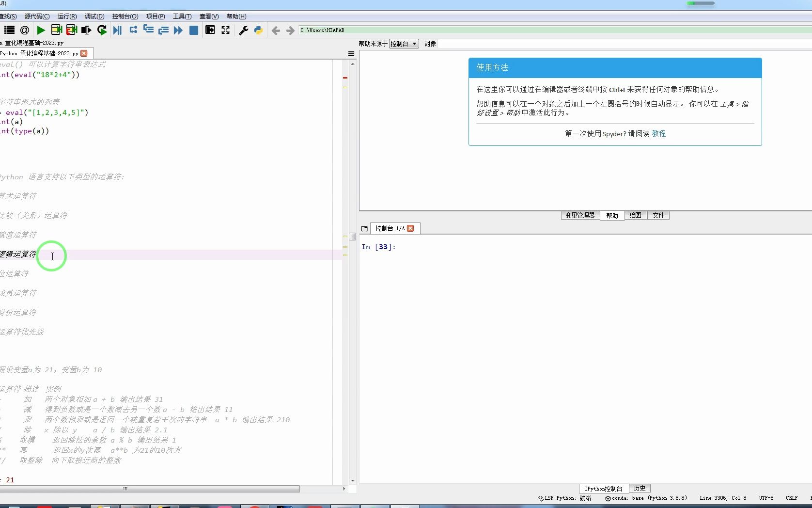Click the LSP Python status icon
812x508 pixels.
[x=541, y=498]
